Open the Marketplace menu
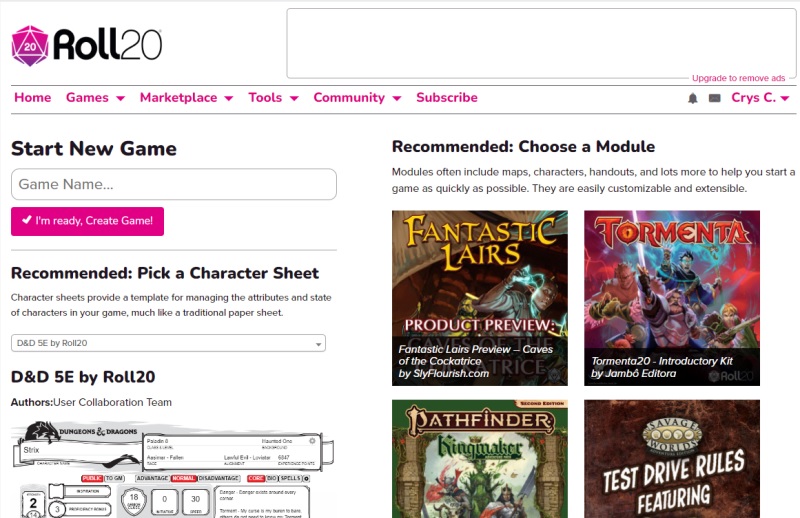Image resolution: width=800 pixels, height=518 pixels. tap(186, 97)
